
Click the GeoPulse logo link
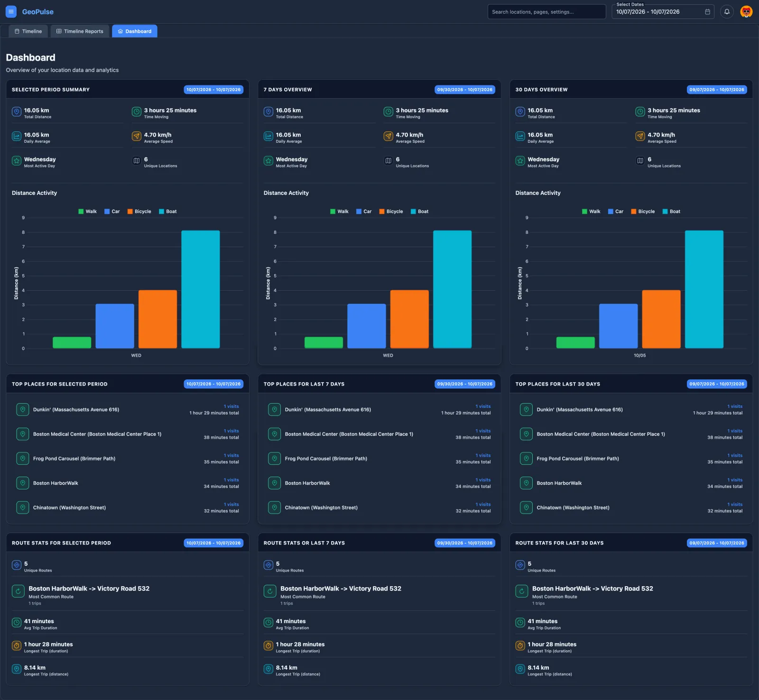pos(38,12)
